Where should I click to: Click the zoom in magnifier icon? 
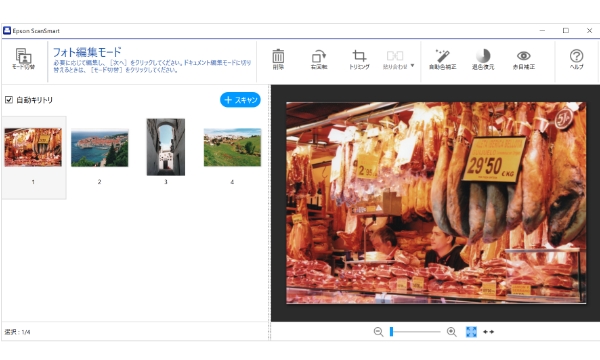coord(452,332)
